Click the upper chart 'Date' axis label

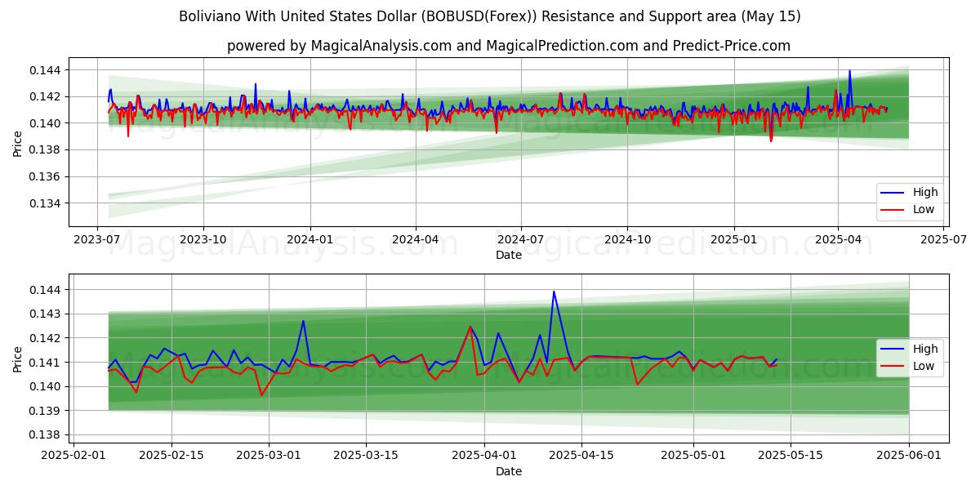(509, 256)
